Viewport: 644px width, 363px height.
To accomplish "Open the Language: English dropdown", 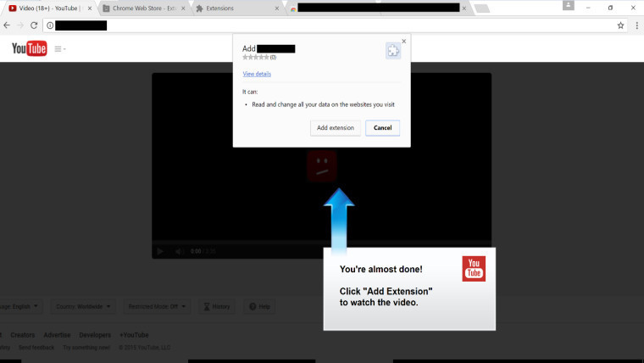I will pos(20,306).
